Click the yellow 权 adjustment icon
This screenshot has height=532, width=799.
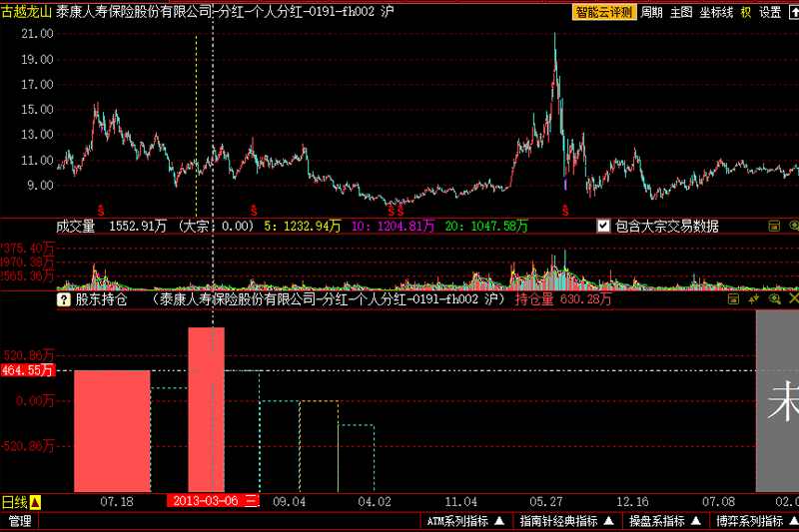tap(746, 13)
